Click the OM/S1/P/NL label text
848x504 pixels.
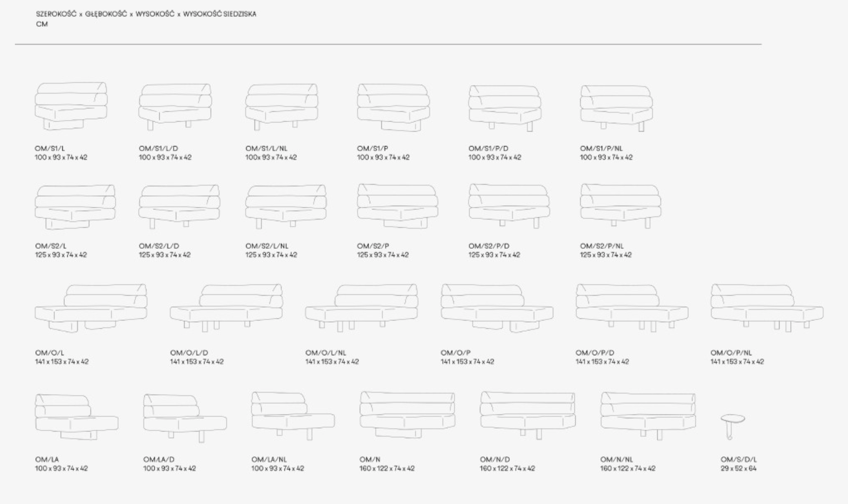(601, 148)
